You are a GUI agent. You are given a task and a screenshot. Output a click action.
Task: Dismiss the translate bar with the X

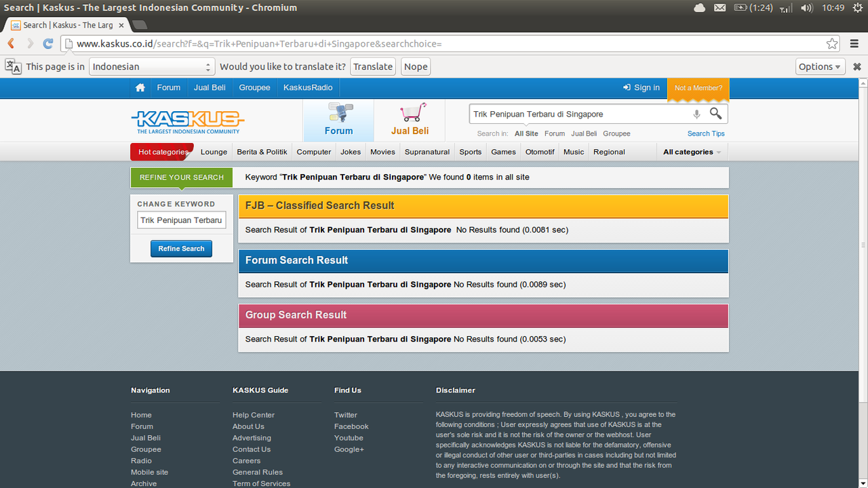[x=857, y=66]
